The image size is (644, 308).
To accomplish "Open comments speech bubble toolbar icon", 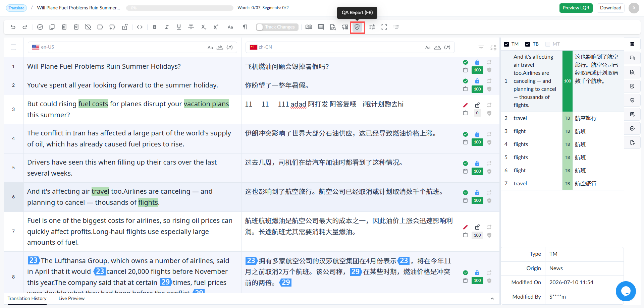I will pyautogui.click(x=321, y=27).
